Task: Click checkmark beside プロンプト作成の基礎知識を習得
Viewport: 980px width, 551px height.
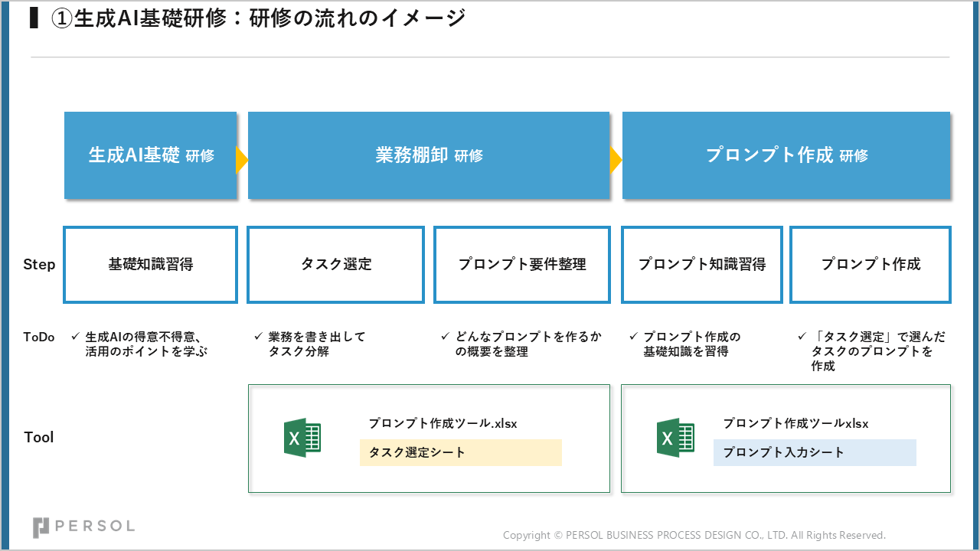Action: click(633, 337)
